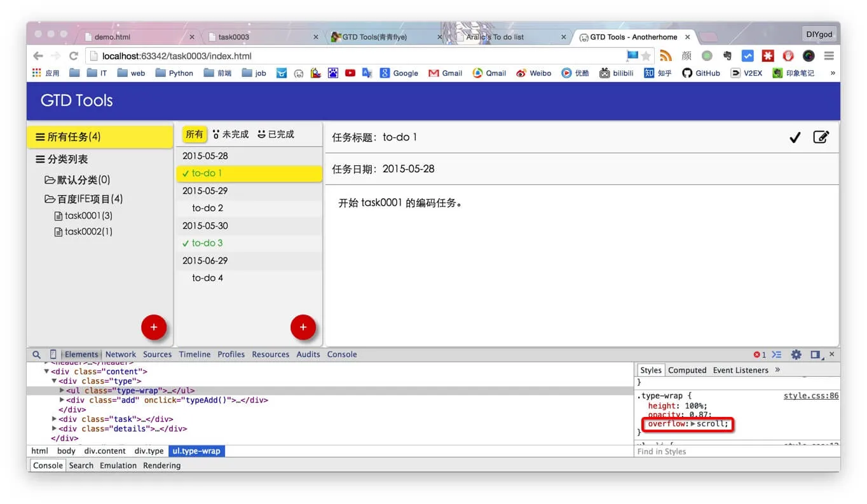
Task: Click the Find in Styles input field
Action: [731, 451]
